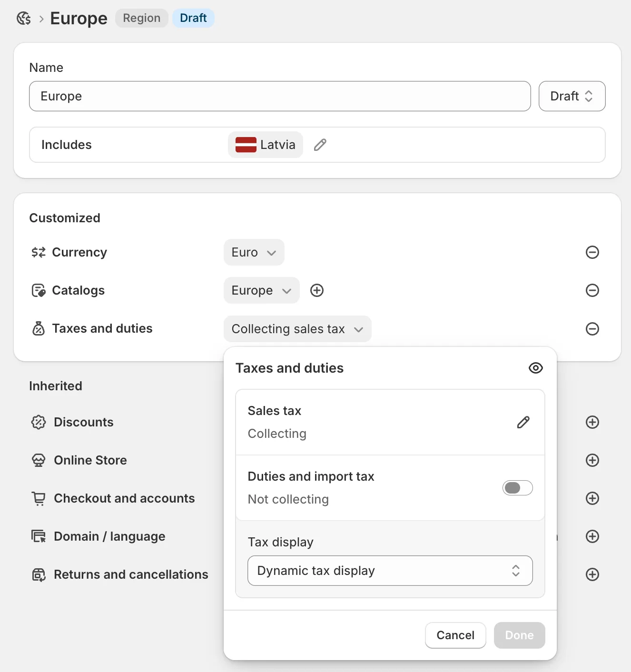Add another catalog with the plus icon

[317, 290]
